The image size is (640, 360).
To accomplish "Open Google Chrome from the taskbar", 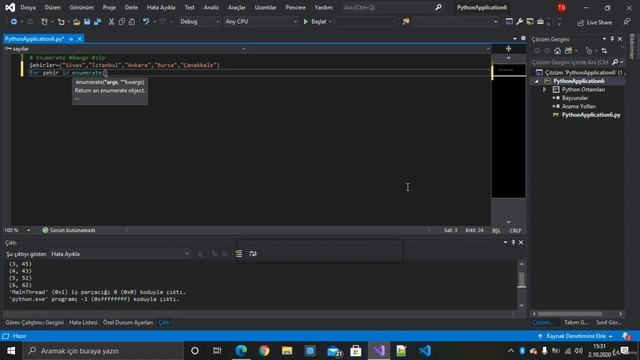I will pos(264,351).
